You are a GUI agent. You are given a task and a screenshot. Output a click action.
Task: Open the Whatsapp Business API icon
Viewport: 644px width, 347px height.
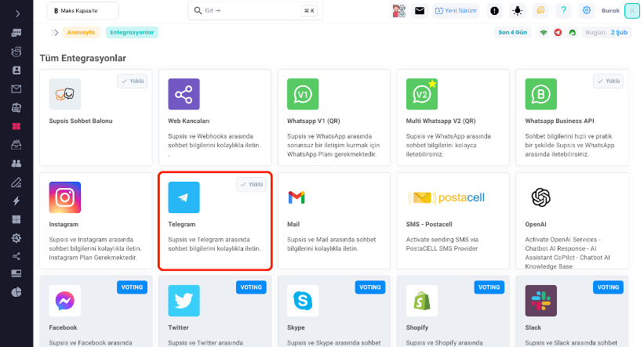click(541, 94)
